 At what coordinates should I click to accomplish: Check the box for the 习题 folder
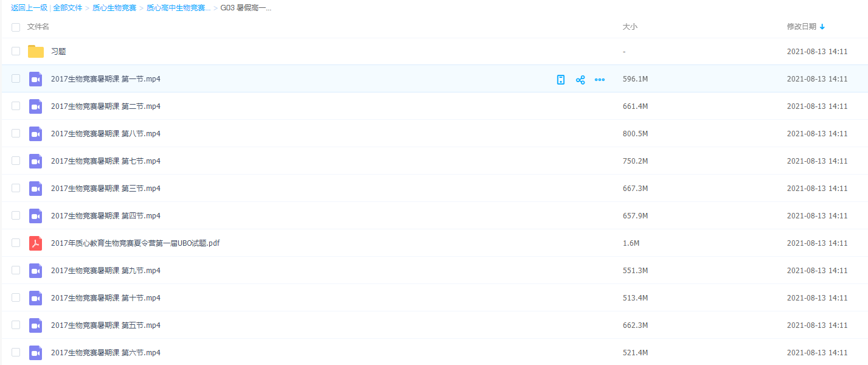[x=16, y=52]
